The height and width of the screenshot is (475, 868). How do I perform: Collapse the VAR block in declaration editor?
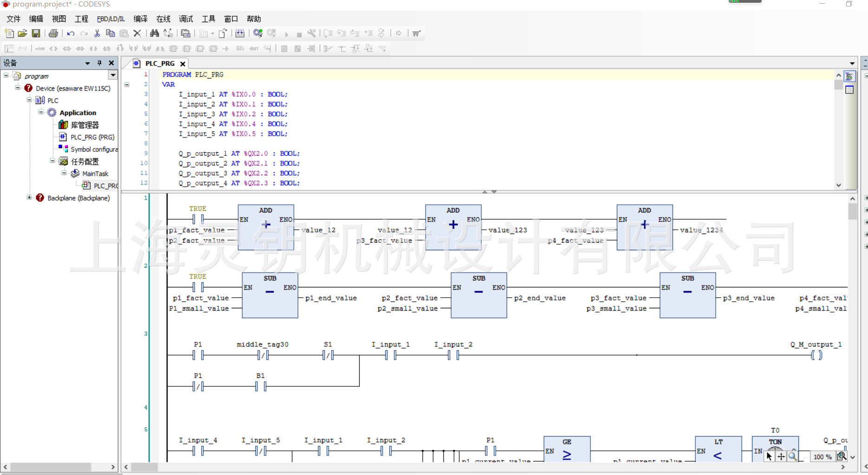point(127,85)
